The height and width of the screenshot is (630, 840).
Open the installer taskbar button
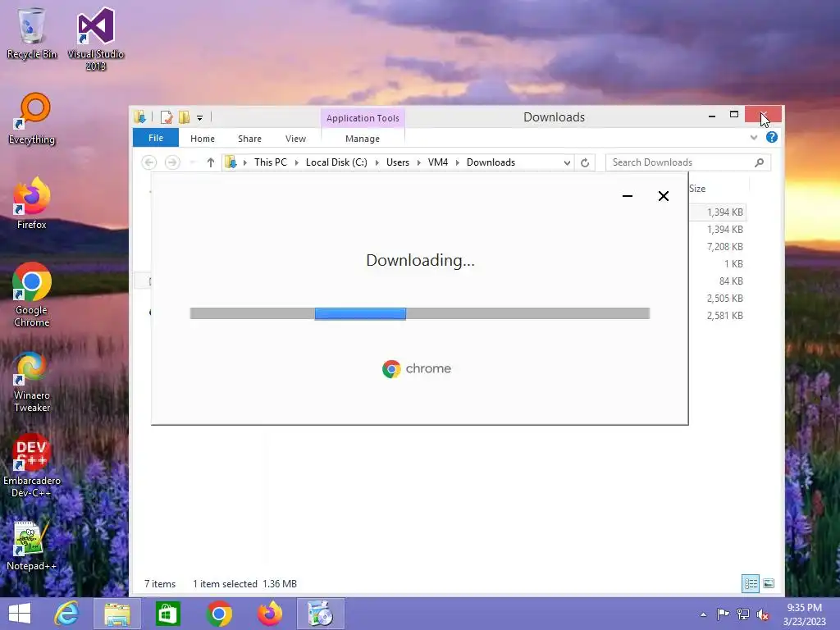tap(321, 614)
